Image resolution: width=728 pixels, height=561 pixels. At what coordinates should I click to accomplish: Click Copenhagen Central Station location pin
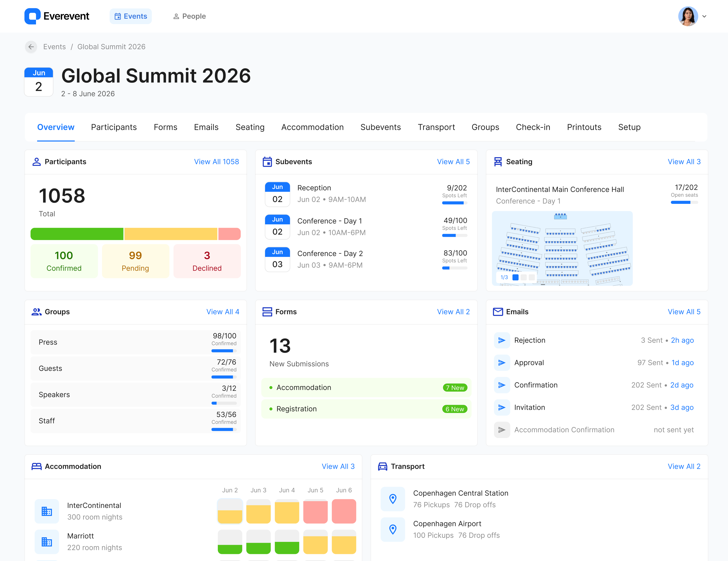pyautogui.click(x=393, y=499)
